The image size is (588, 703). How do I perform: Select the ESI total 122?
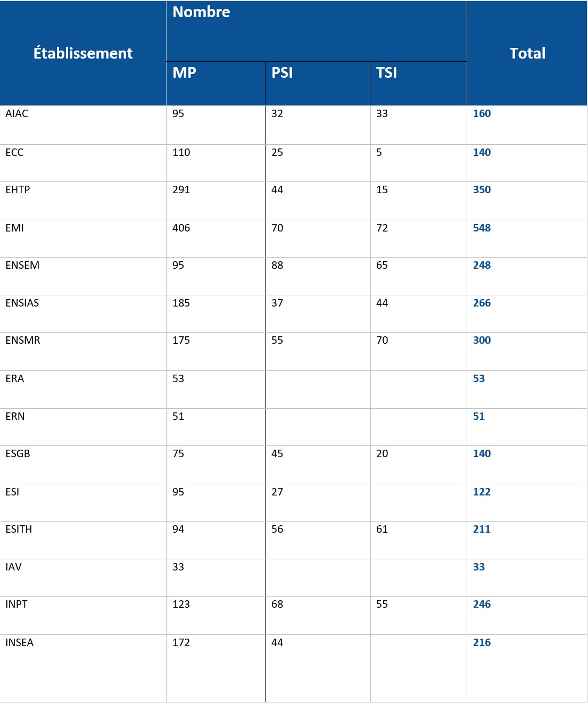482,492
